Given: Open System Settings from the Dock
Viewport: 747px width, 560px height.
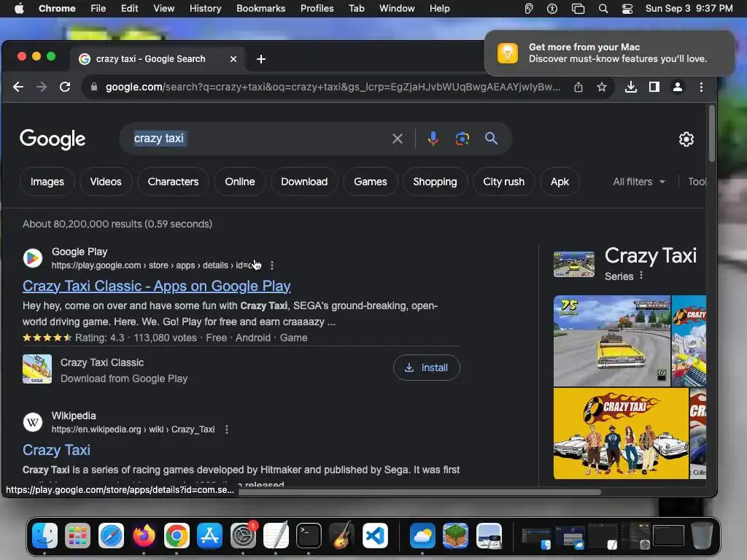Looking at the screenshot, I should tap(243, 536).
